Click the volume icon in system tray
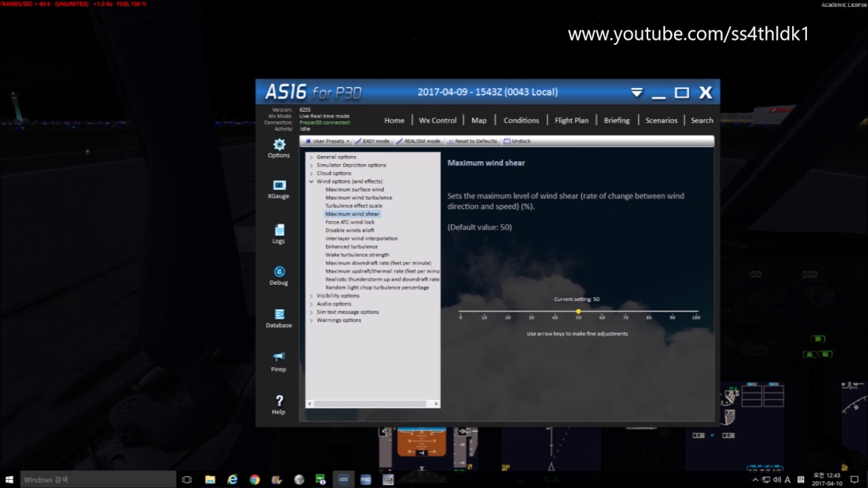The height and width of the screenshot is (488, 868). point(776,479)
